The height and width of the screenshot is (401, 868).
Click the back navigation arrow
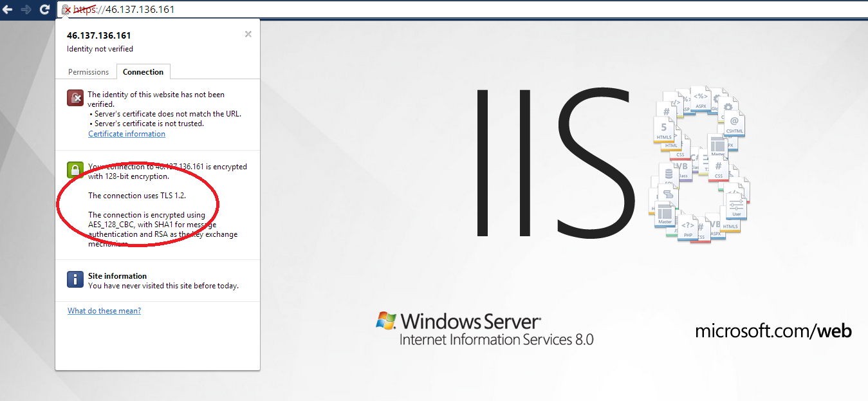click(x=8, y=10)
